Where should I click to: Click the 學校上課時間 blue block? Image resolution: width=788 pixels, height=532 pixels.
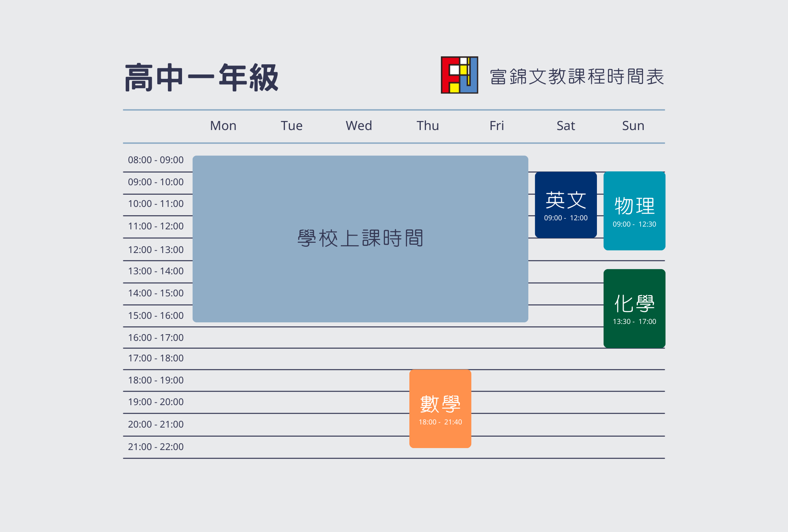(360, 239)
